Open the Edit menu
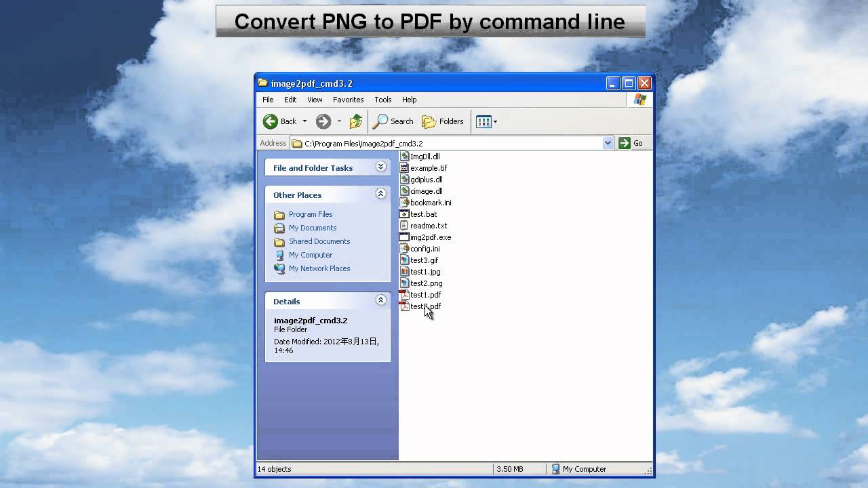The height and width of the screenshot is (488, 868). tap(290, 100)
